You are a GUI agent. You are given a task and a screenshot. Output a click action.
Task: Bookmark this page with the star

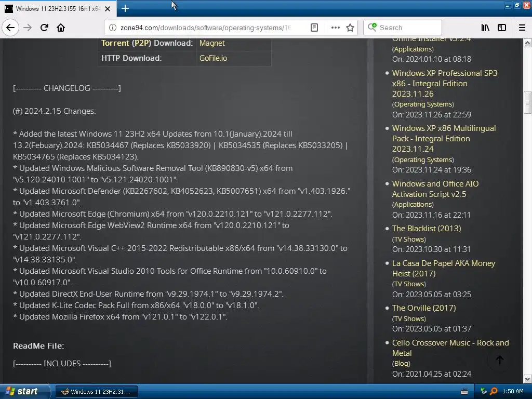tap(350, 28)
